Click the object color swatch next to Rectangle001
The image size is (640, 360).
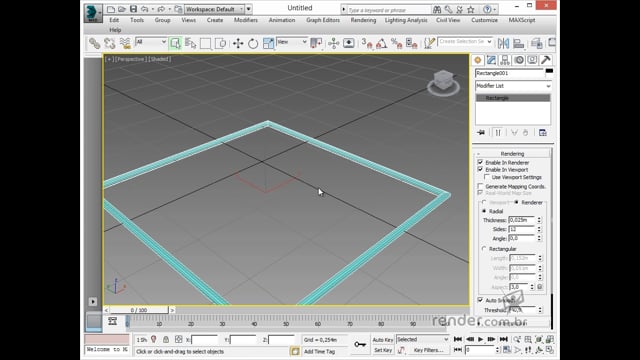point(549,71)
